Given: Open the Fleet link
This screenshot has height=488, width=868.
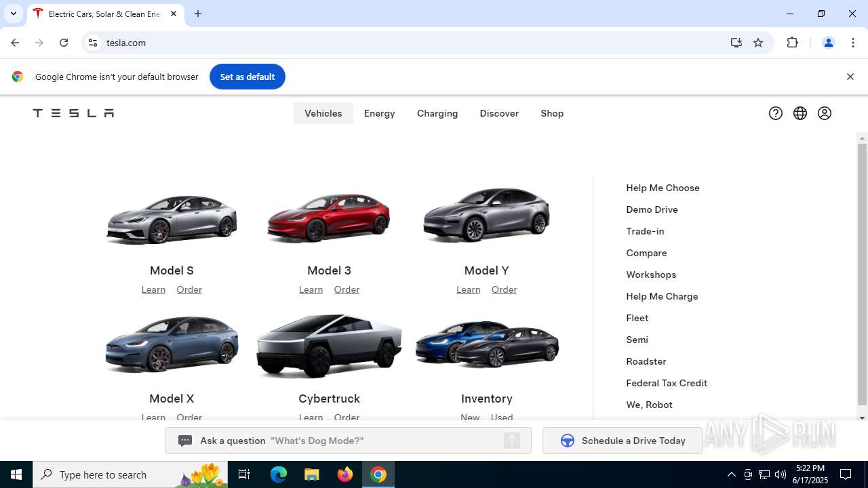Looking at the screenshot, I should [637, 318].
